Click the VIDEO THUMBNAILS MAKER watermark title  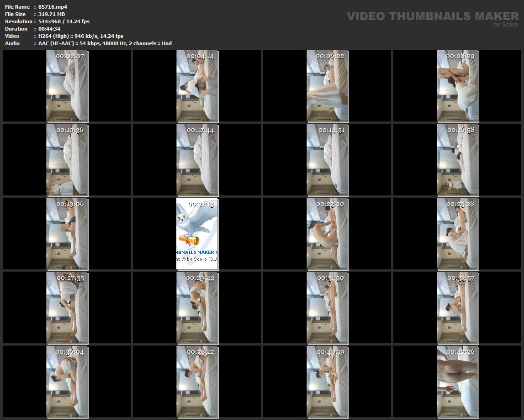pos(432,16)
